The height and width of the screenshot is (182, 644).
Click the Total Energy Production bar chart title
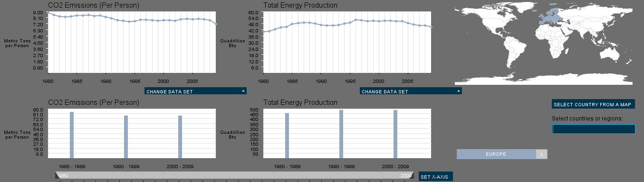pos(300,102)
